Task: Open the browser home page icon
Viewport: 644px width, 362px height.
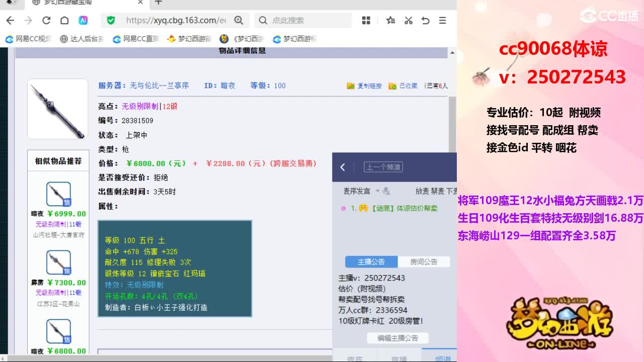Action: [64, 20]
